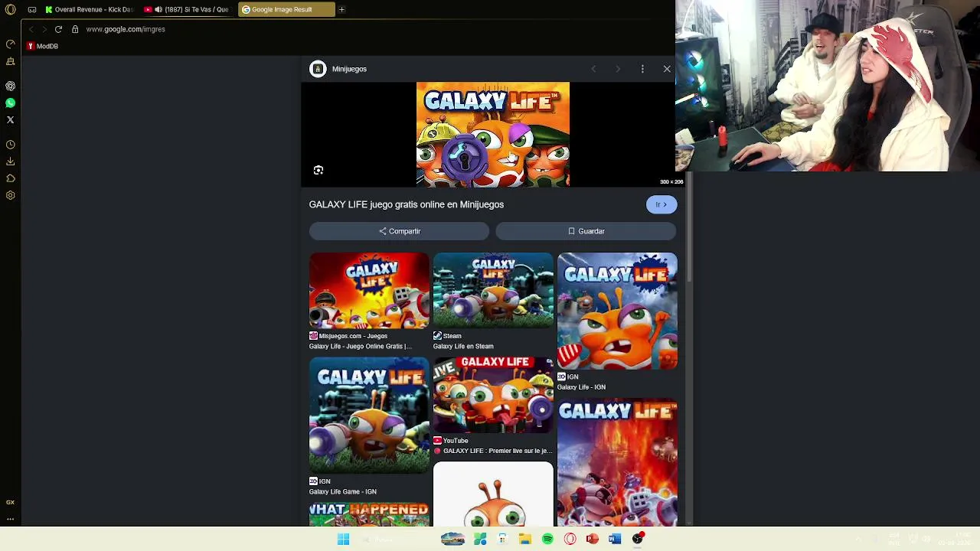The width and height of the screenshot is (980, 551).
Task: Open 'Galaxy Life en Steam' caption link
Action: (x=463, y=346)
